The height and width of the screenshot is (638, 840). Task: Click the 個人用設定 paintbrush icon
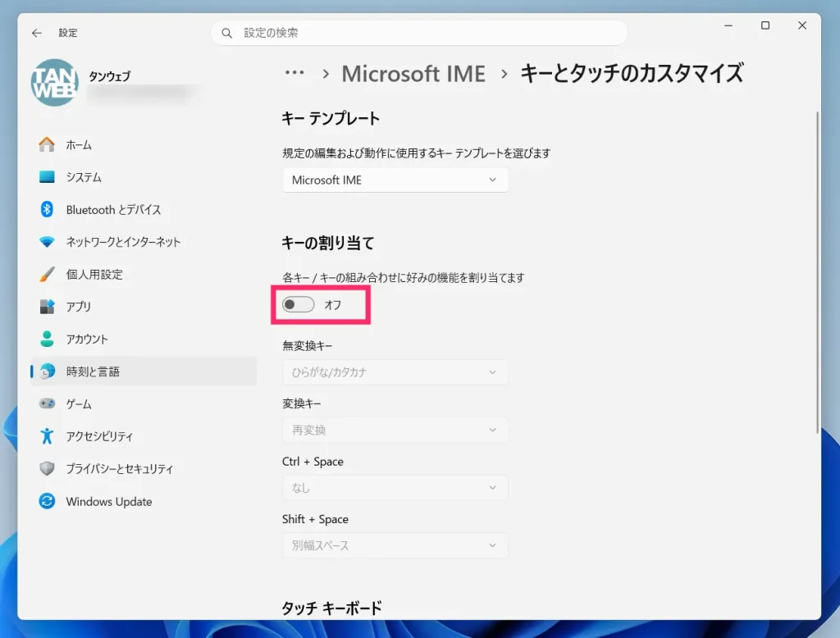(x=47, y=274)
